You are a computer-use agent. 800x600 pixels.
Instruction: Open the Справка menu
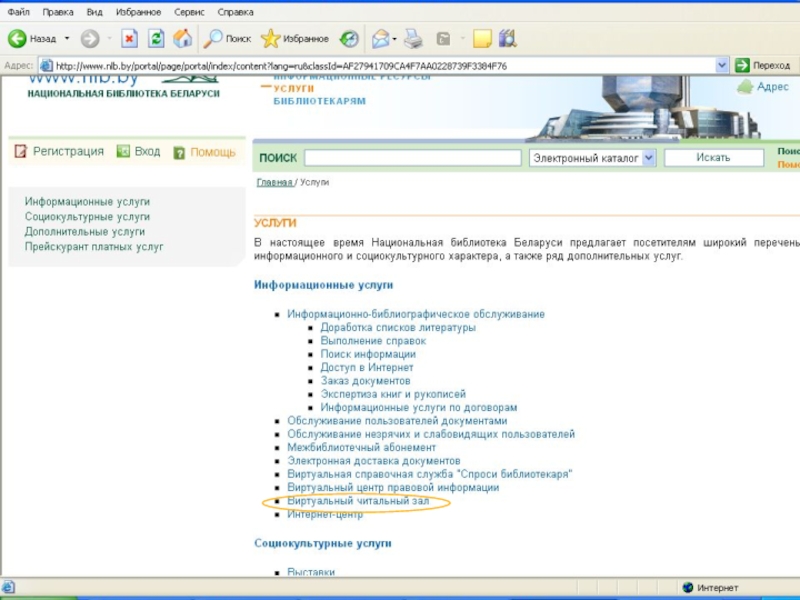(x=235, y=12)
